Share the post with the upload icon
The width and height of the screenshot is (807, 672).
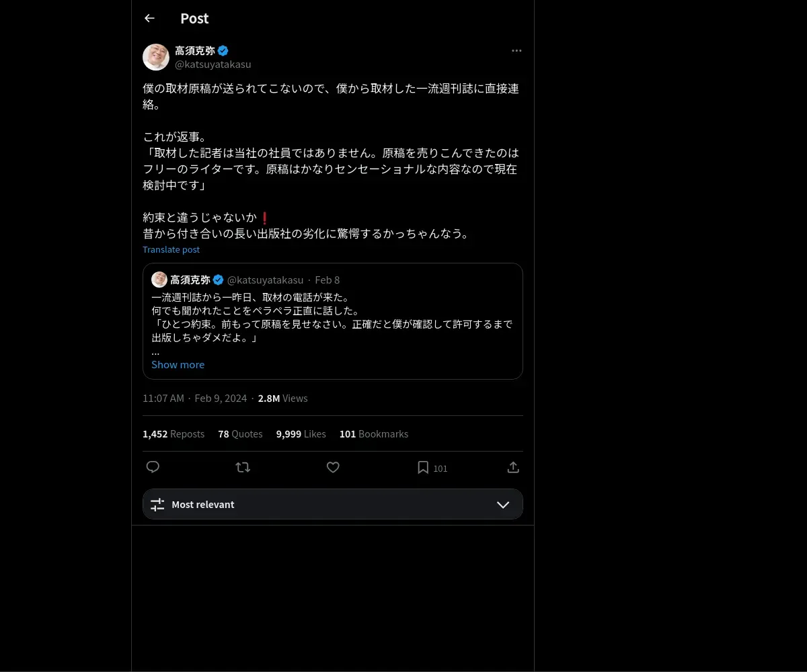(513, 467)
